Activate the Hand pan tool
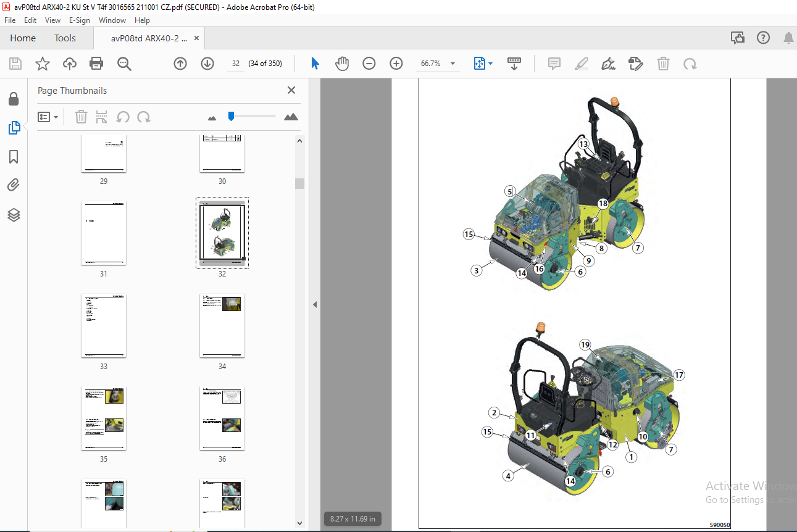 342,64
